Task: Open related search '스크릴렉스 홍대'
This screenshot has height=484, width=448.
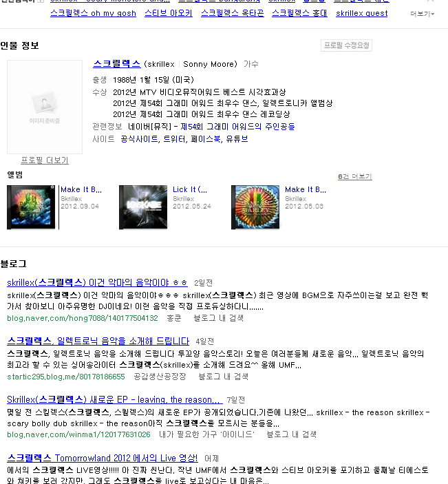Action: coord(299,13)
